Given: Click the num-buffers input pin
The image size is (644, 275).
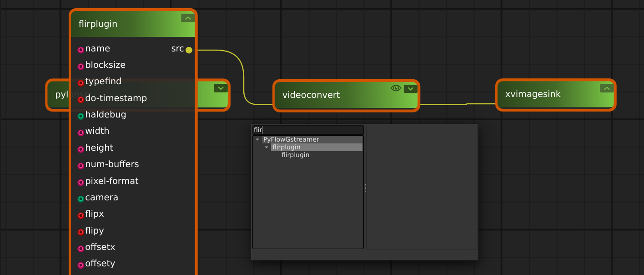Looking at the screenshot, I should (x=81, y=165).
